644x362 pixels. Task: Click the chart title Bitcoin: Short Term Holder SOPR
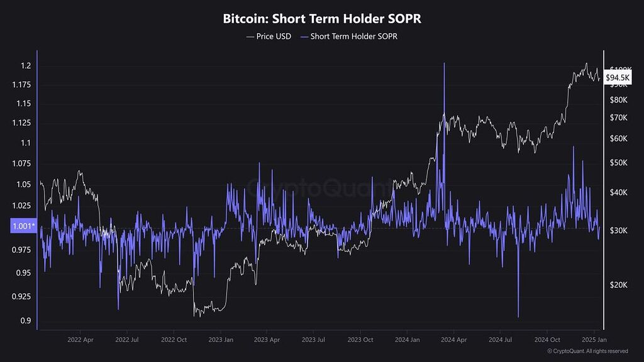pyautogui.click(x=322, y=19)
